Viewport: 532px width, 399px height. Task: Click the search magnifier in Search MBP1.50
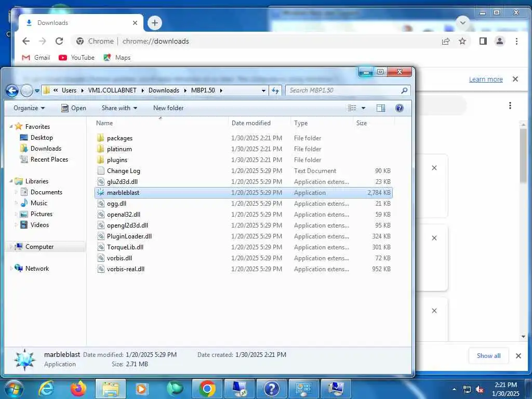[404, 90]
